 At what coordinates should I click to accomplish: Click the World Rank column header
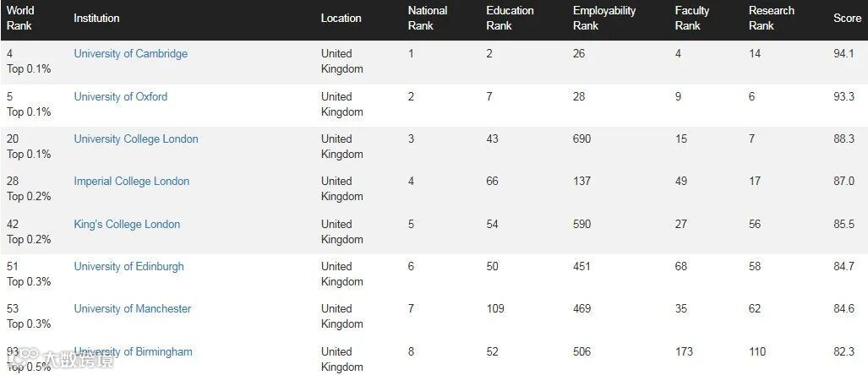coord(20,18)
